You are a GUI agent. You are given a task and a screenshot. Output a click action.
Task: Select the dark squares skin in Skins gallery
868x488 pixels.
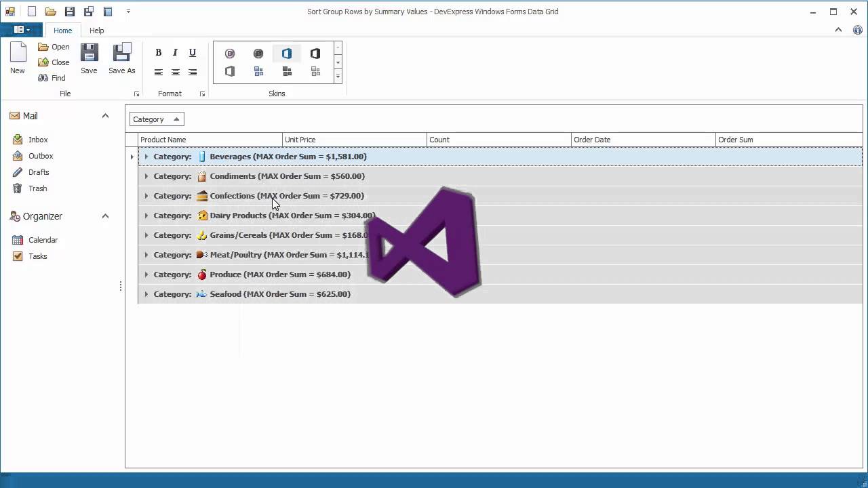point(287,71)
